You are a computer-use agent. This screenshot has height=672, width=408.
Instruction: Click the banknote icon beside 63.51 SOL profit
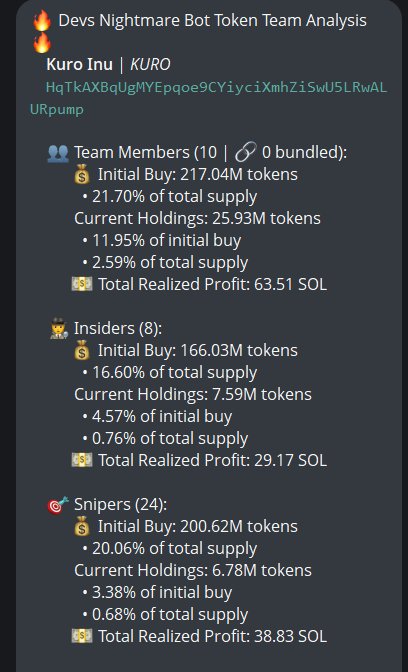click(x=82, y=285)
